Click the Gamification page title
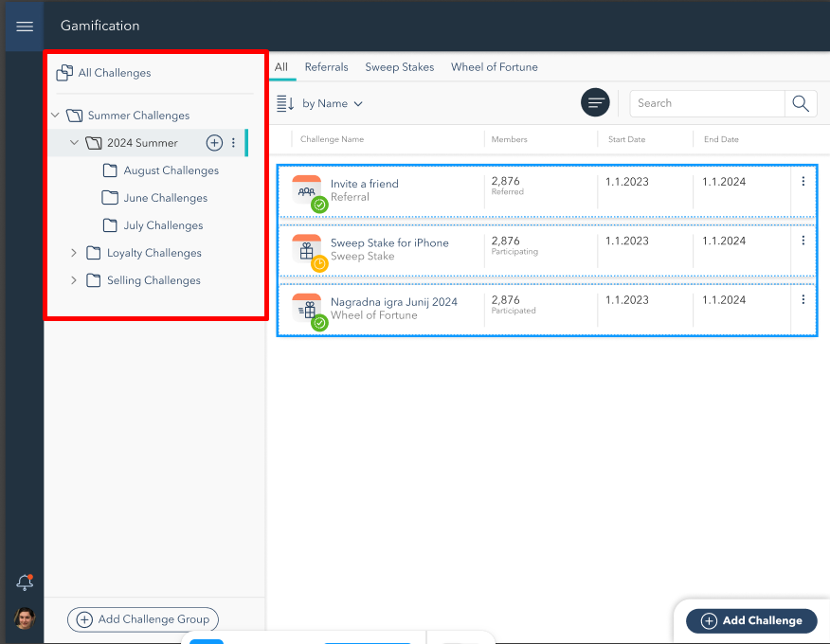 pyautogui.click(x=100, y=26)
